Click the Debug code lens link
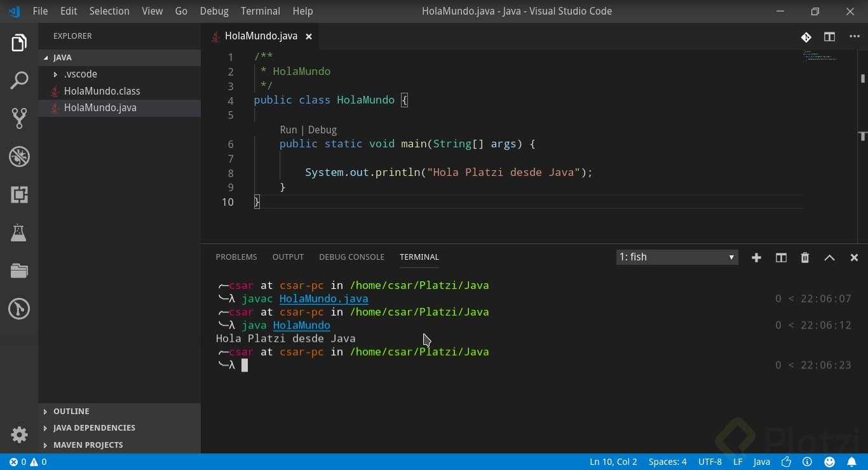The image size is (868, 470). (x=322, y=130)
